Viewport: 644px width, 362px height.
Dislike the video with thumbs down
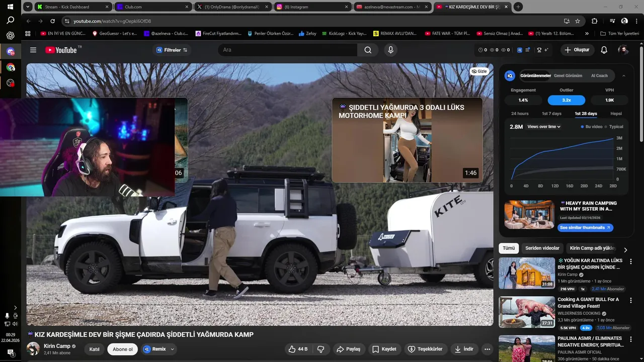[x=321, y=349]
